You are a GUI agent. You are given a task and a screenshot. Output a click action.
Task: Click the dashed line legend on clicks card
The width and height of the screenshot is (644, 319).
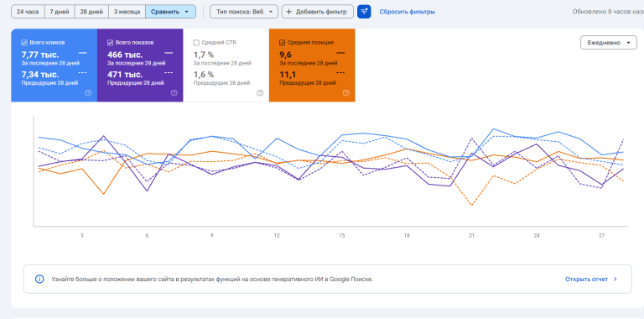click(82, 73)
